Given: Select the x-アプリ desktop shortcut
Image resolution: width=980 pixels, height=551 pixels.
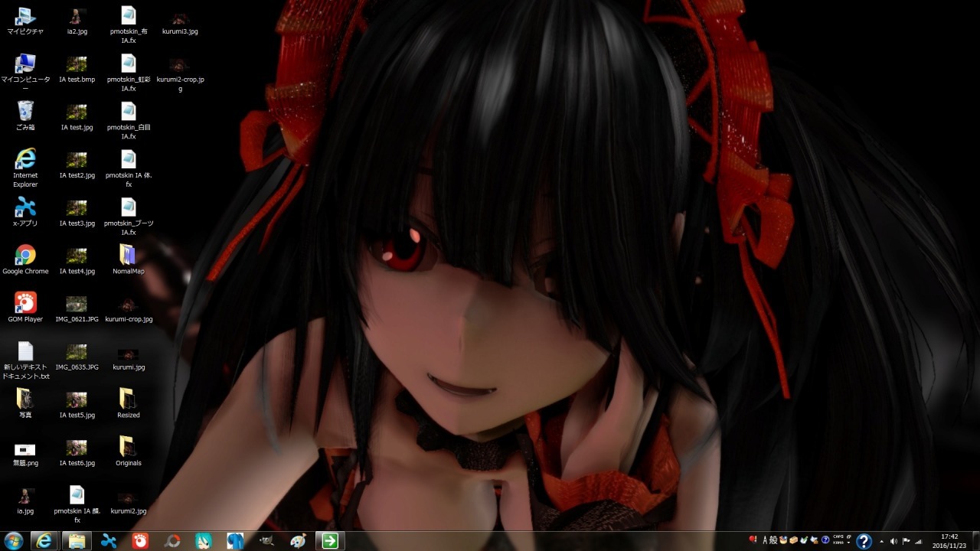Looking at the screenshot, I should point(25,212).
